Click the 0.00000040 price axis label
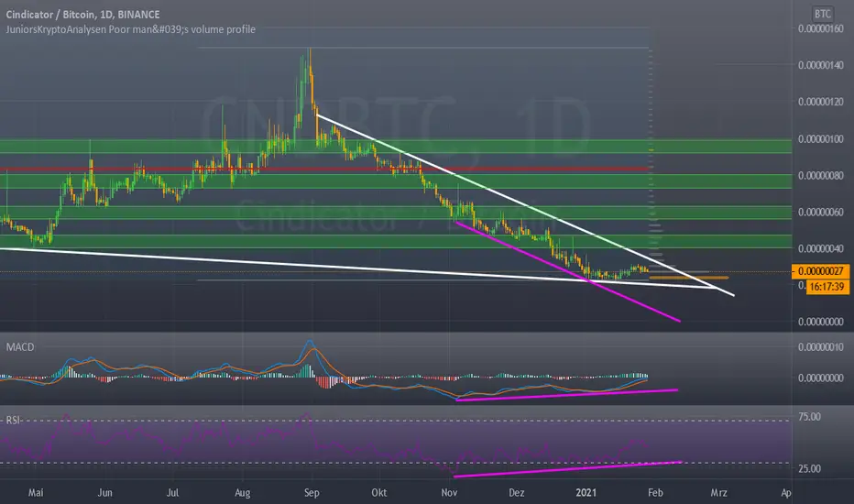The height and width of the screenshot is (504, 854). pyautogui.click(x=821, y=248)
